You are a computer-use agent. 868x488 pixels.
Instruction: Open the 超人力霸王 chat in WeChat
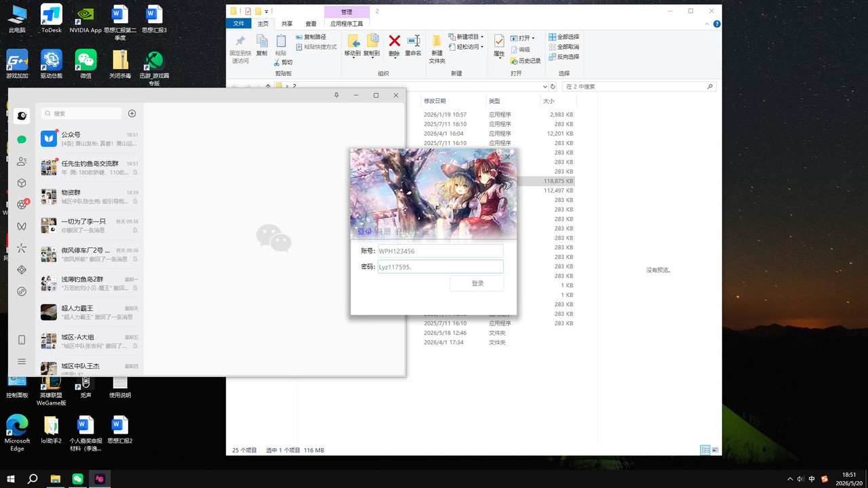(90, 312)
